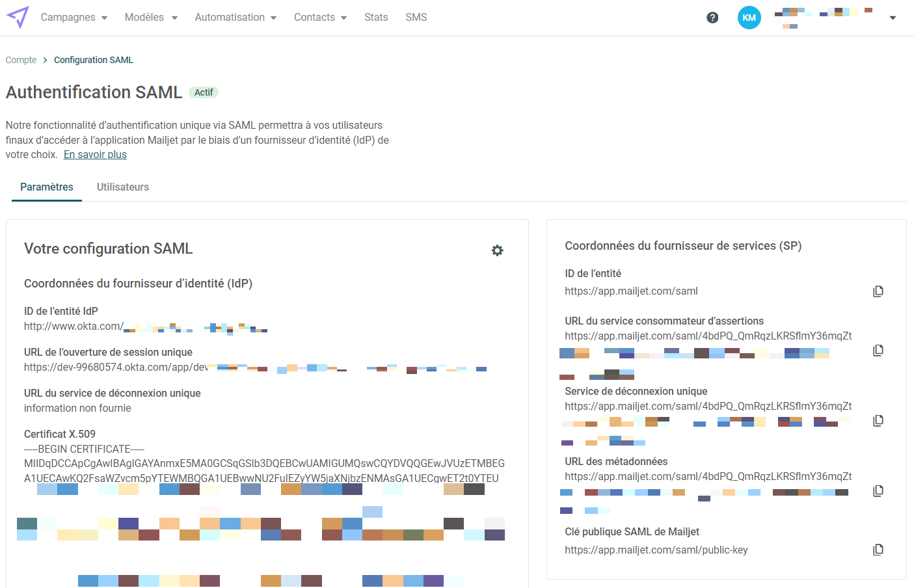The height and width of the screenshot is (588, 914).
Task: Click the 'Coordonnées du fournisseur d'identité (IdP)' heading
Action: point(139,284)
